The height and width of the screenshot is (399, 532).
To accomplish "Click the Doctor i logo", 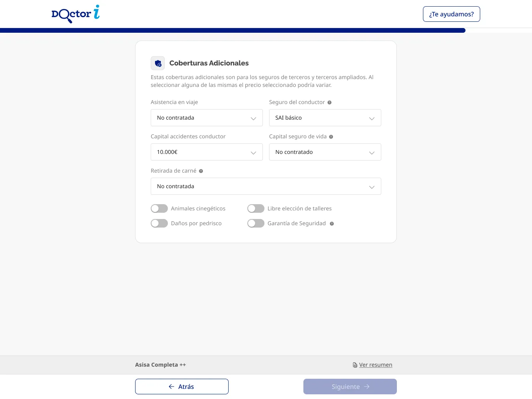I will tap(76, 14).
